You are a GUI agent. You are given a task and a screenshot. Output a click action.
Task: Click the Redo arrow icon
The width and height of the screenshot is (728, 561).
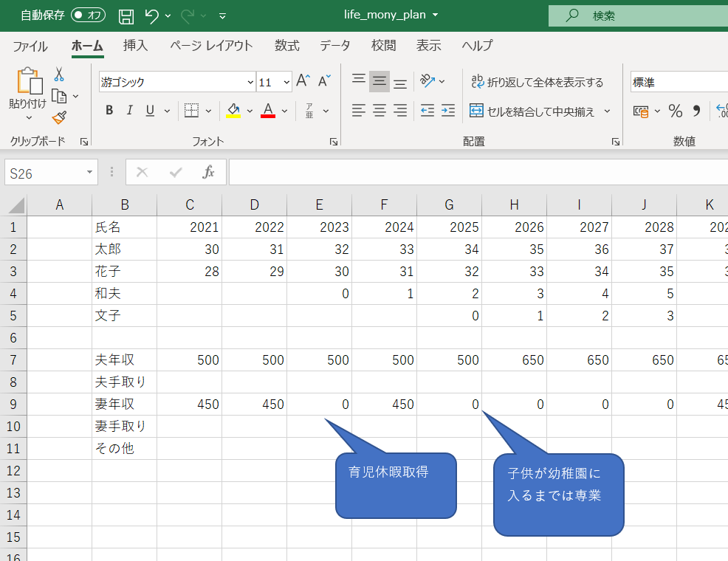click(188, 16)
